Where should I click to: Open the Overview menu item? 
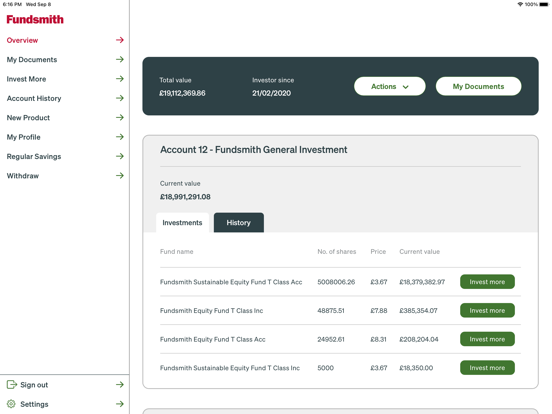pyautogui.click(x=22, y=40)
